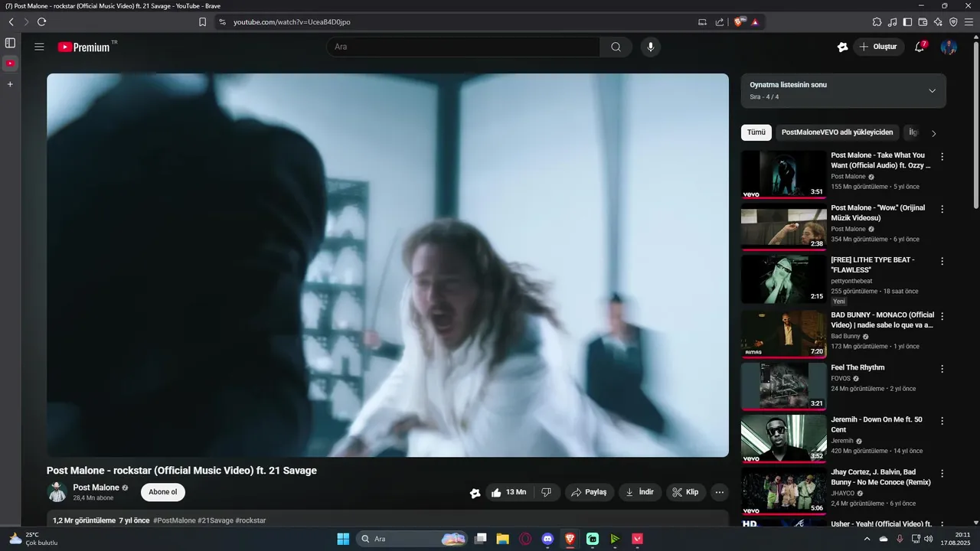Reload the page
Screen dimensions: 980x551
click(x=41, y=22)
